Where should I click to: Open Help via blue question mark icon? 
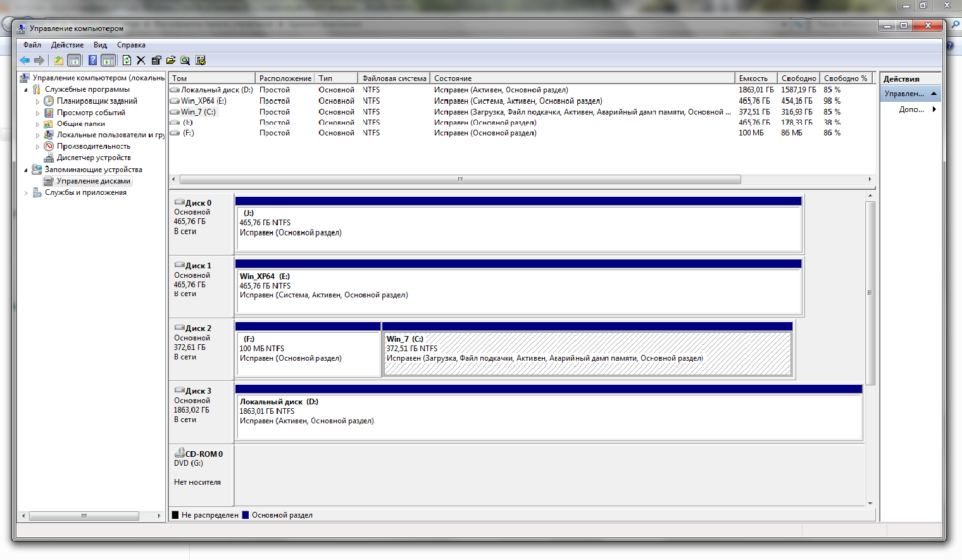92,60
